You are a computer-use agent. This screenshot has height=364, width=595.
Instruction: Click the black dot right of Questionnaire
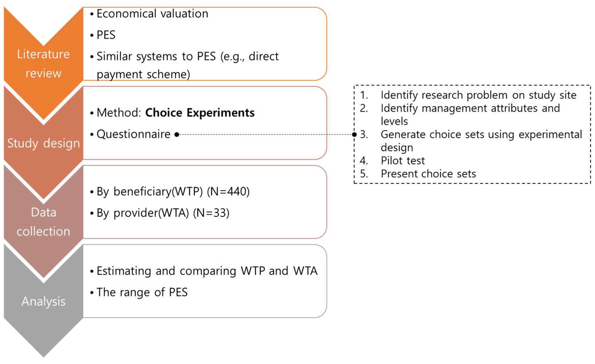coord(177,135)
